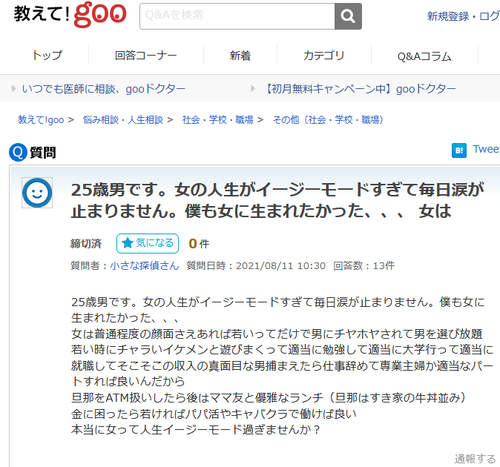Switch to the 新着 tab
Image resolution: width=500 pixels, height=467 pixels.
[240, 55]
